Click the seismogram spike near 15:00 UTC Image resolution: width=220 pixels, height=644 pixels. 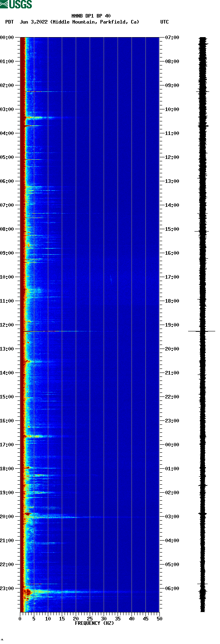tap(201, 231)
